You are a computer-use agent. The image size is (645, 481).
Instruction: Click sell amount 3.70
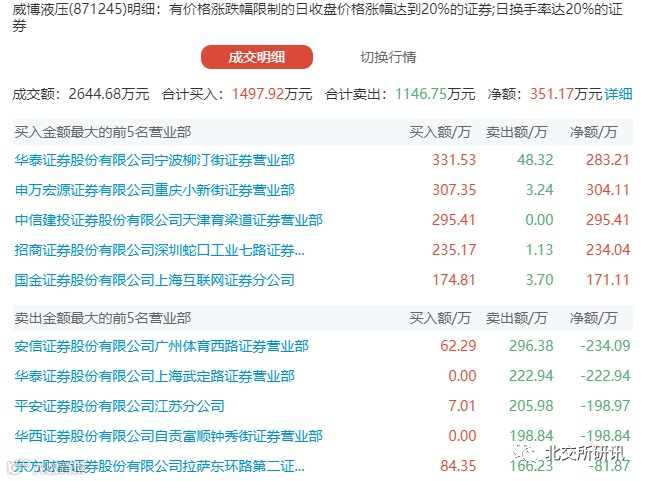tap(539, 280)
